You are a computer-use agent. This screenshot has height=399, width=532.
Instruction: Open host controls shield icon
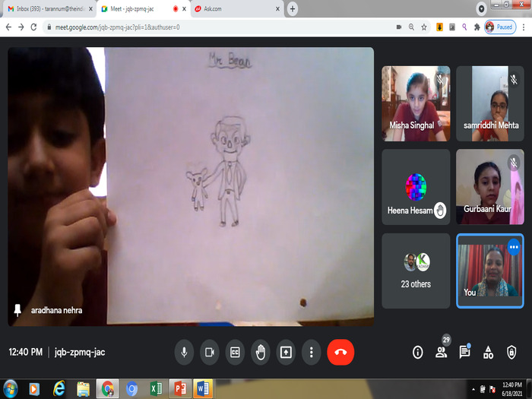[511, 353]
